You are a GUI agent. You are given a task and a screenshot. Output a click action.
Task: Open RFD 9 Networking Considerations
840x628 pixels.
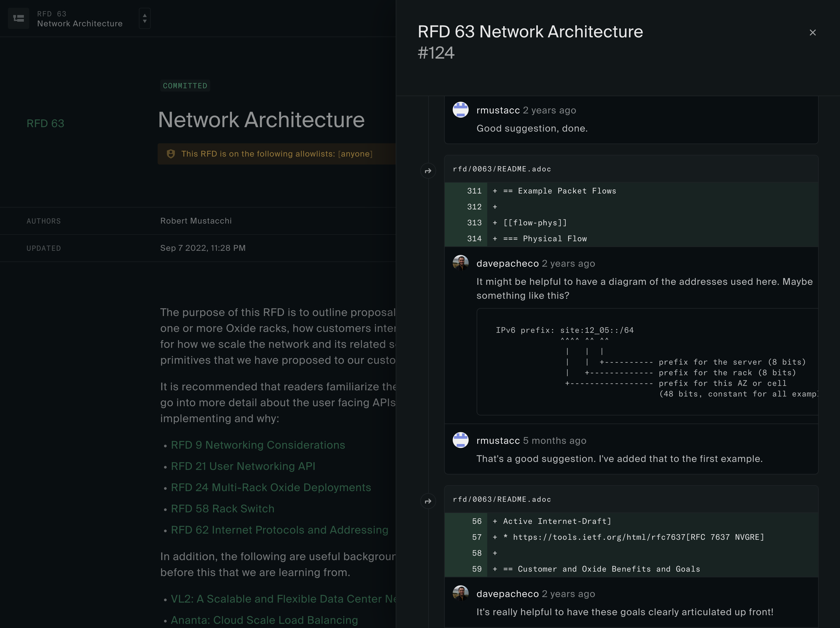click(x=258, y=445)
